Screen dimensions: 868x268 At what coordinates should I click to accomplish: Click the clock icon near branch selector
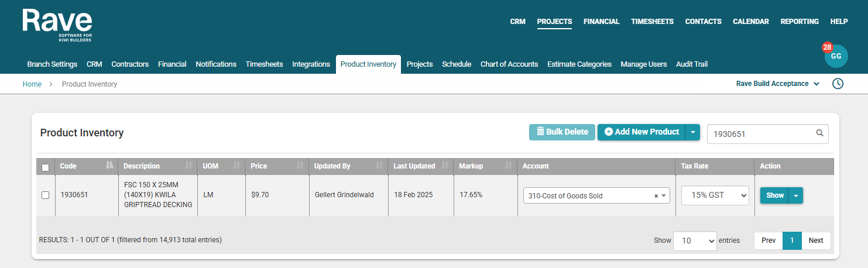coord(838,84)
